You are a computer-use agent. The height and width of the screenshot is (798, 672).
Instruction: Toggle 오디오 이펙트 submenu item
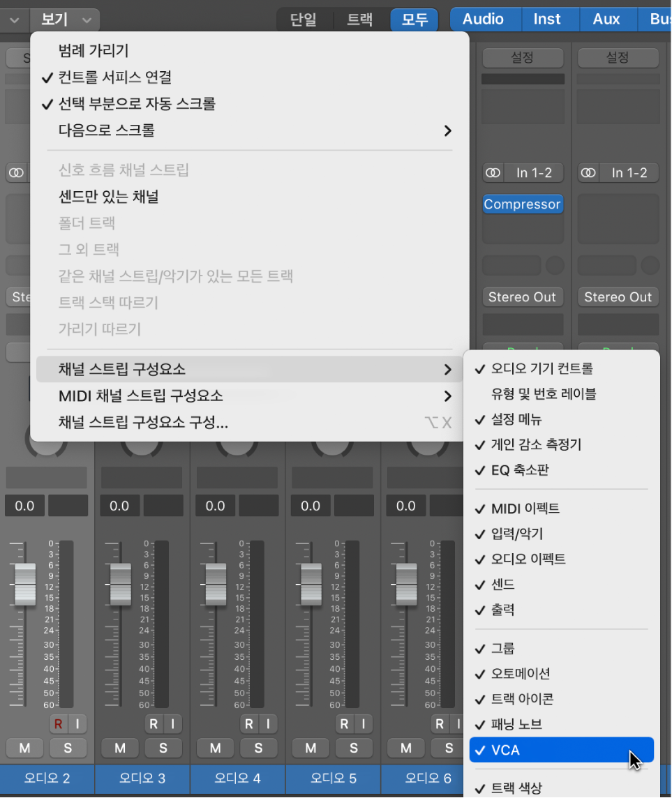coord(562,559)
